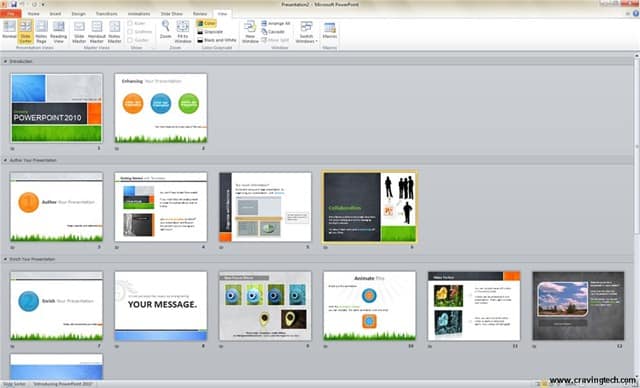Open the Notes Page view
640x388 pixels.
coord(41,31)
